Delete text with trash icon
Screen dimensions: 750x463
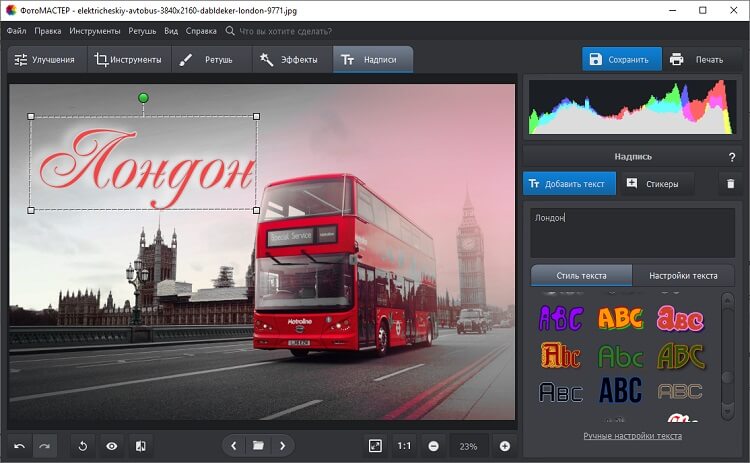[x=730, y=184]
